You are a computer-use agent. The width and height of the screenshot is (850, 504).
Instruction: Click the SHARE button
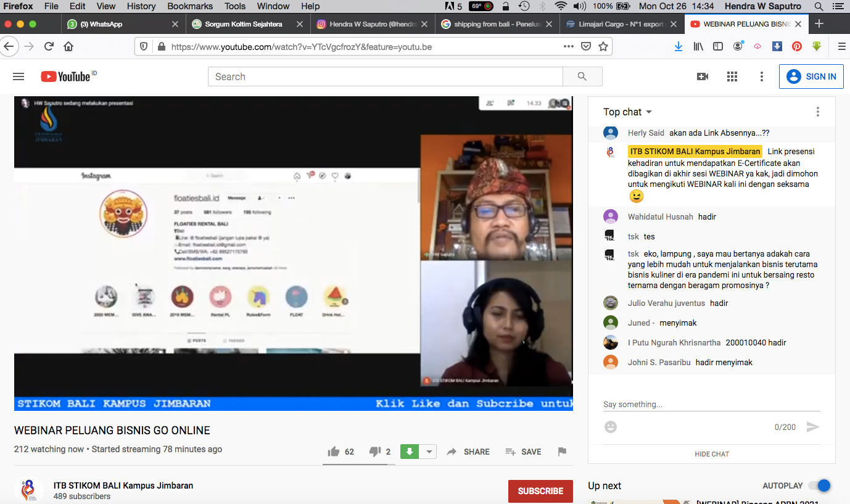coord(468,452)
